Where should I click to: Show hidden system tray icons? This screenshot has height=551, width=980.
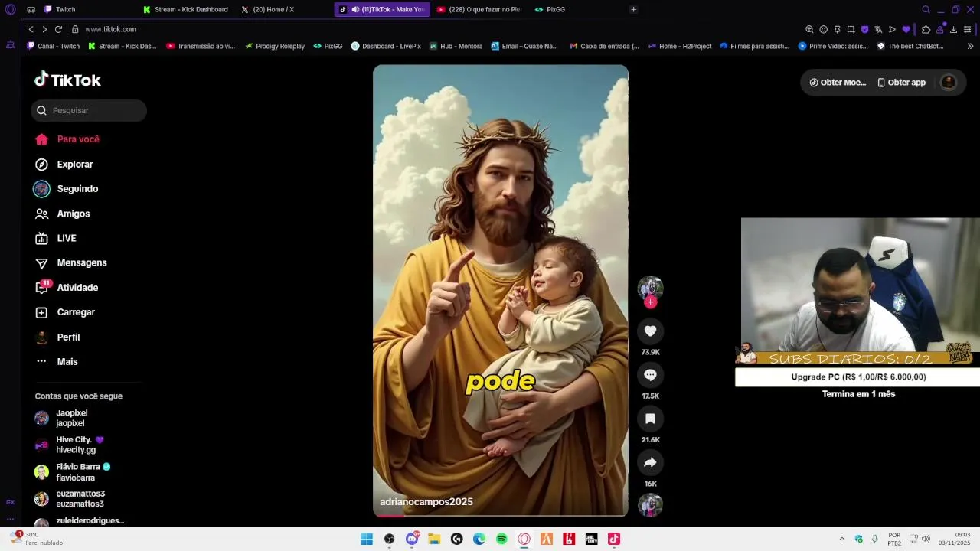click(841, 539)
